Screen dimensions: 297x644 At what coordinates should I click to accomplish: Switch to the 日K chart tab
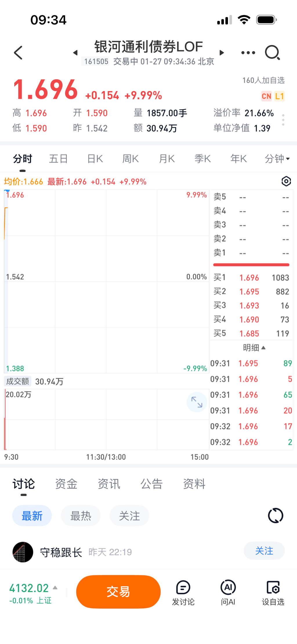pos(95,159)
